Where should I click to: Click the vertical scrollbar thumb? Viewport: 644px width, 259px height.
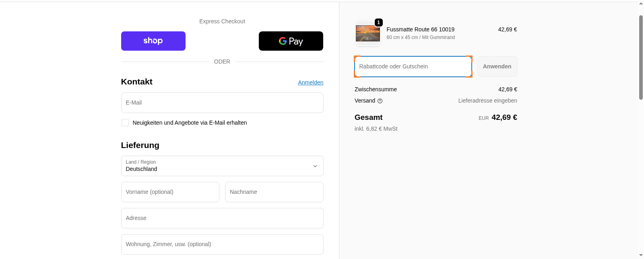641,57
